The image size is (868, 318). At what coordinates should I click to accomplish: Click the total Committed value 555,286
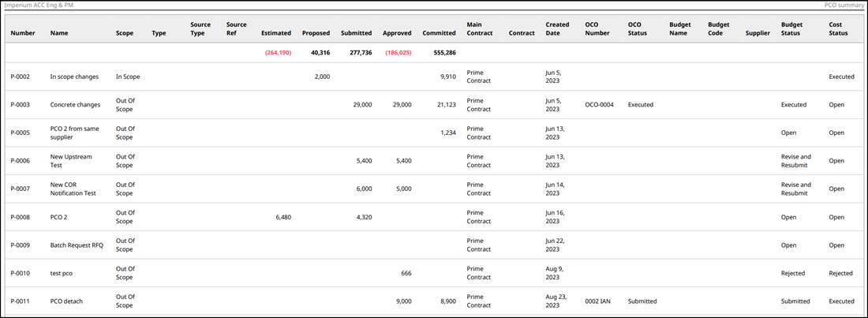pyautogui.click(x=439, y=53)
